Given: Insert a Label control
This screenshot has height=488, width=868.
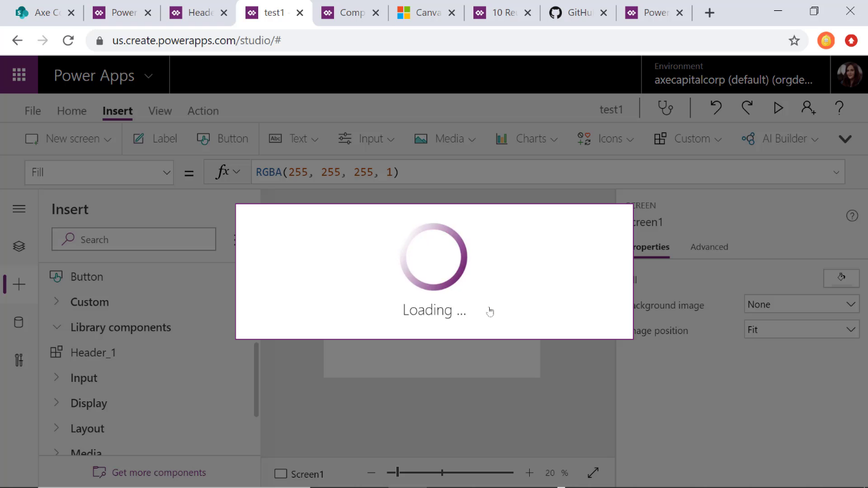Looking at the screenshot, I should [155, 139].
